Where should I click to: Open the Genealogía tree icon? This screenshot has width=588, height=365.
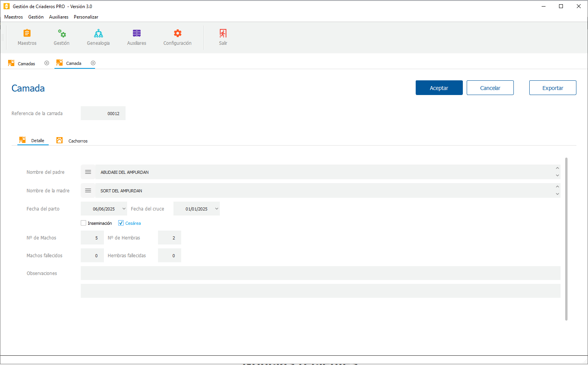point(99,34)
